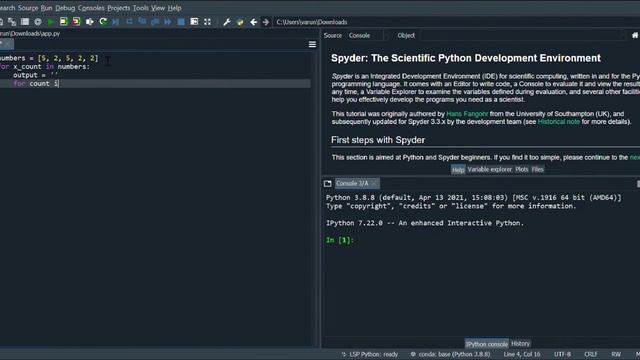This screenshot has width=640, height=360.
Task: Run current cell and advance
Action: [x=76, y=22]
